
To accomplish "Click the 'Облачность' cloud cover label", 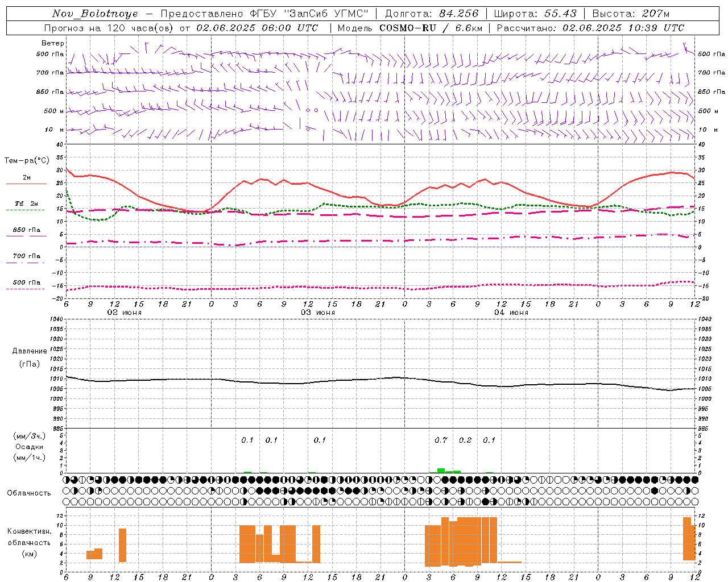I will (29, 493).
